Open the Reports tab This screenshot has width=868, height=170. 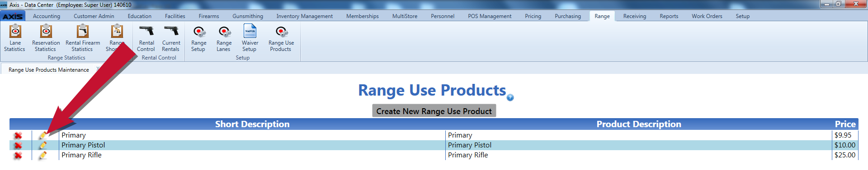point(669,16)
